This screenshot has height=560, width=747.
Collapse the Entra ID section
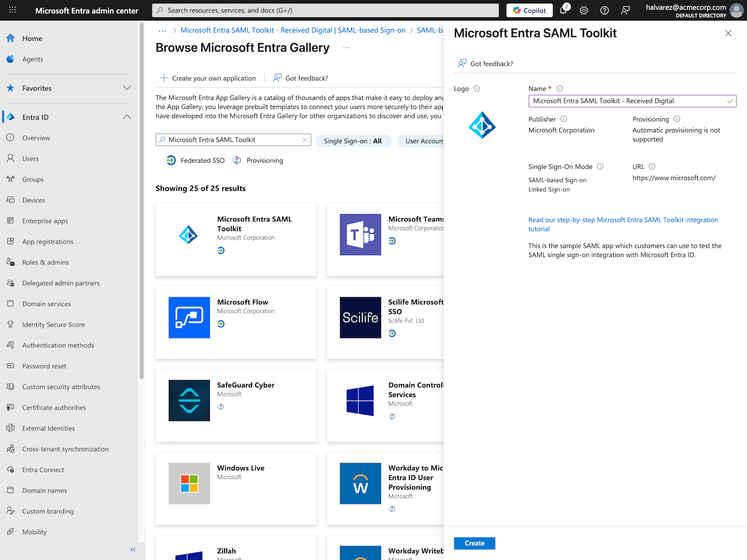[x=127, y=117]
